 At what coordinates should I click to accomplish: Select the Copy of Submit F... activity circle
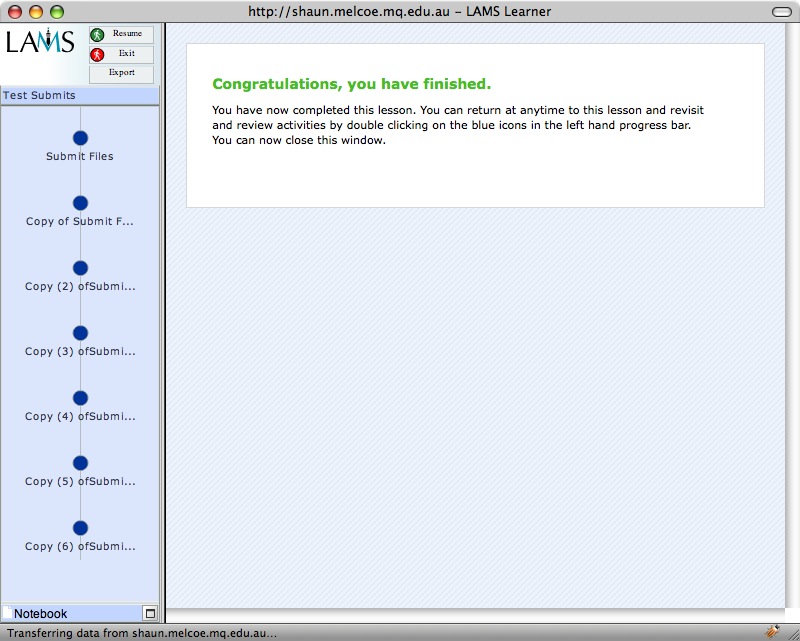point(80,203)
